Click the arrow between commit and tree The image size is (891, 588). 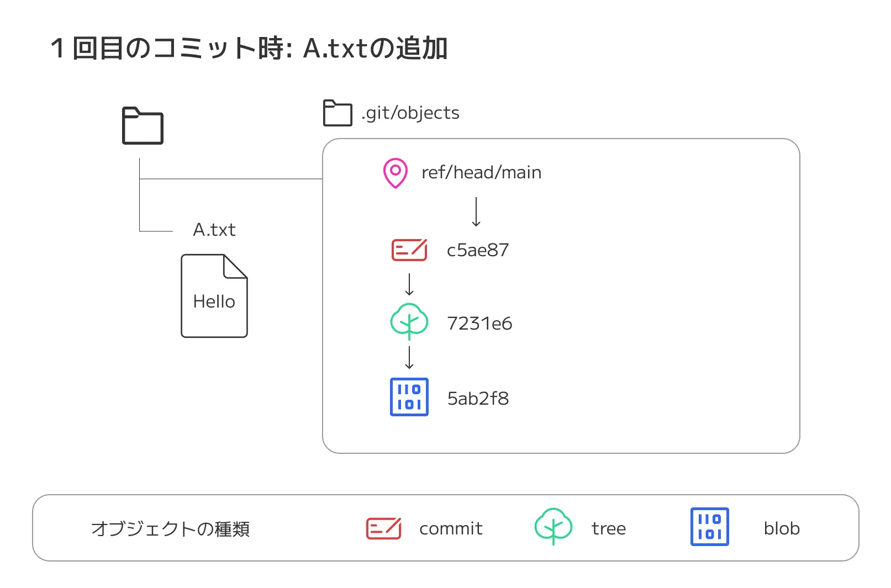click(409, 284)
